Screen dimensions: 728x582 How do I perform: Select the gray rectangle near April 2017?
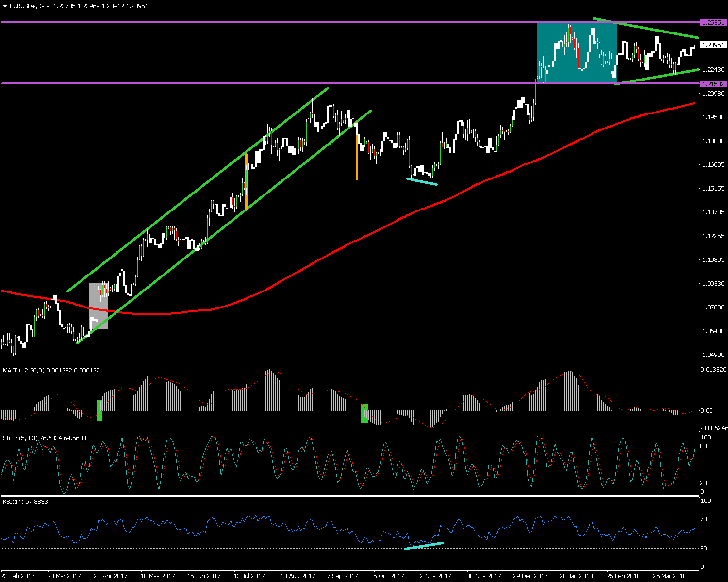[x=99, y=306]
